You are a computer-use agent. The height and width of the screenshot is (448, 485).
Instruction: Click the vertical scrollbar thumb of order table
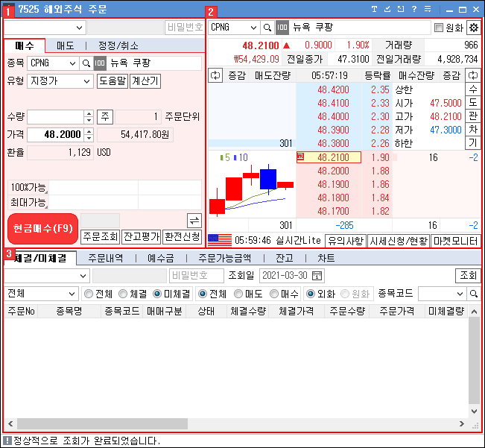click(474, 360)
